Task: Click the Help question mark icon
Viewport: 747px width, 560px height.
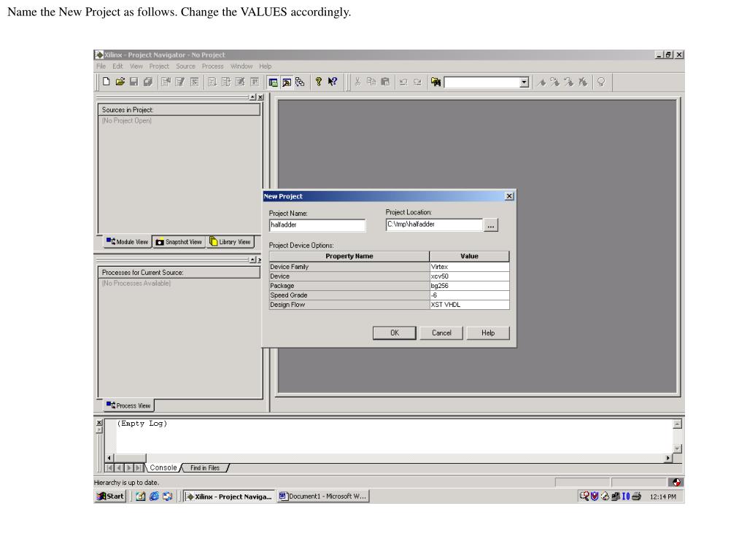Action: (318, 82)
